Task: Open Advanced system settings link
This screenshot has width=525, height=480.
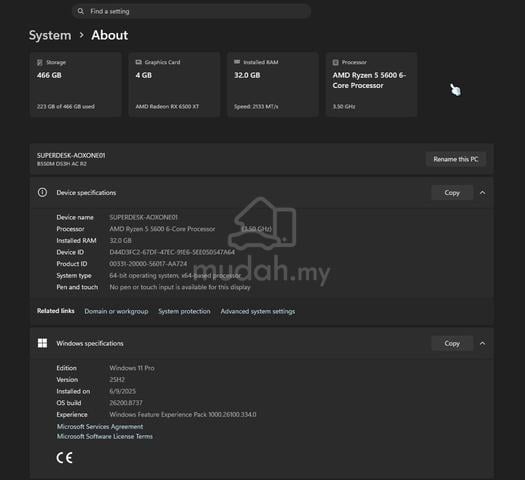Action: [257, 311]
